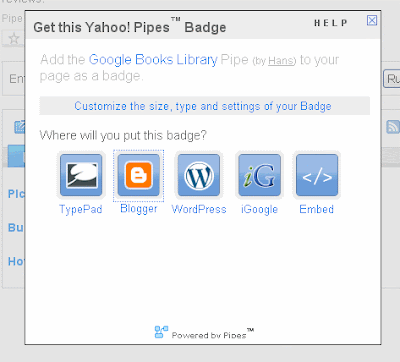
Task: Open the Blogger text link
Action: pyautogui.click(x=139, y=209)
